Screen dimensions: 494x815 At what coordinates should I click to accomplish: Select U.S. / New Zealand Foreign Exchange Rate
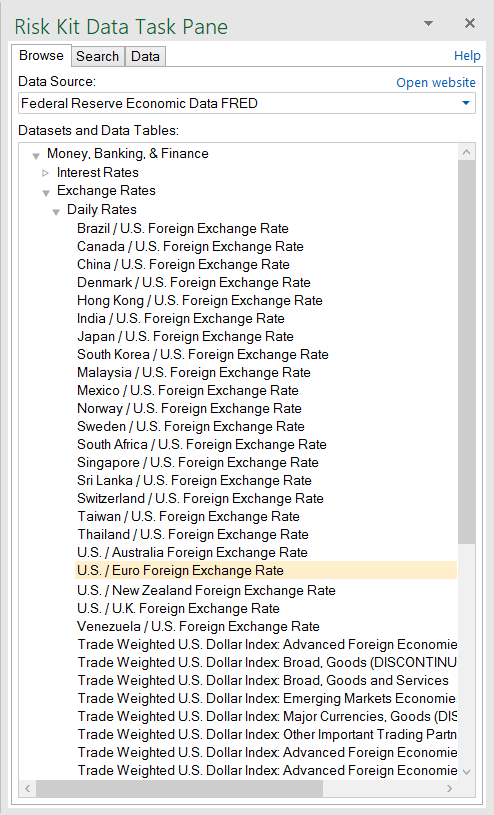pyautogui.click(x=206, y=590)
